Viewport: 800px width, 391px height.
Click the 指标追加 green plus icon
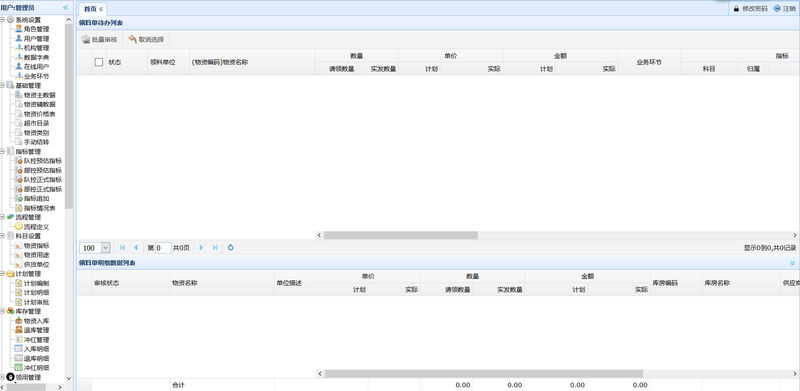pos(19,198)
